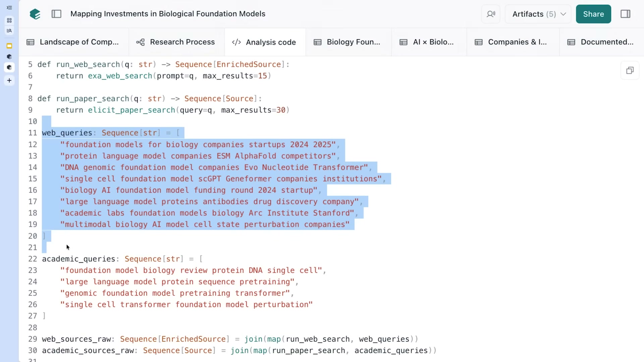The width and height of the screenshot is (644, 362).
Task: Click the academic_sources_raw assignment line
Action: pos(239,350)
